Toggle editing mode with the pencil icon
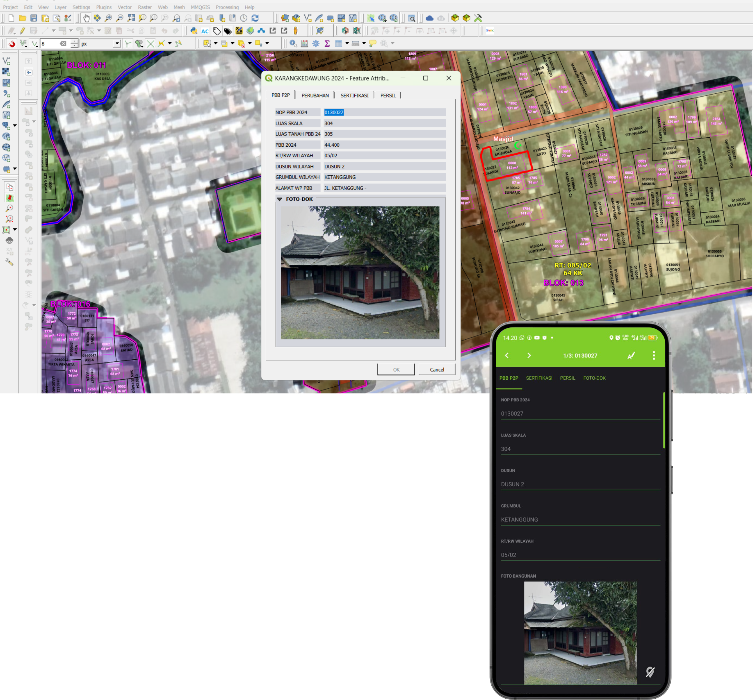This screenshot has width=753, height=700. 23,32
